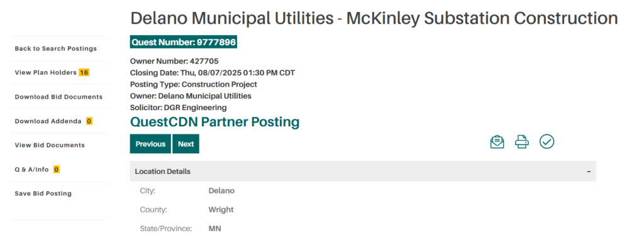Click the Download Addenda count badge
This screenshot has width=644, height=235.
(x=89, y=121)
